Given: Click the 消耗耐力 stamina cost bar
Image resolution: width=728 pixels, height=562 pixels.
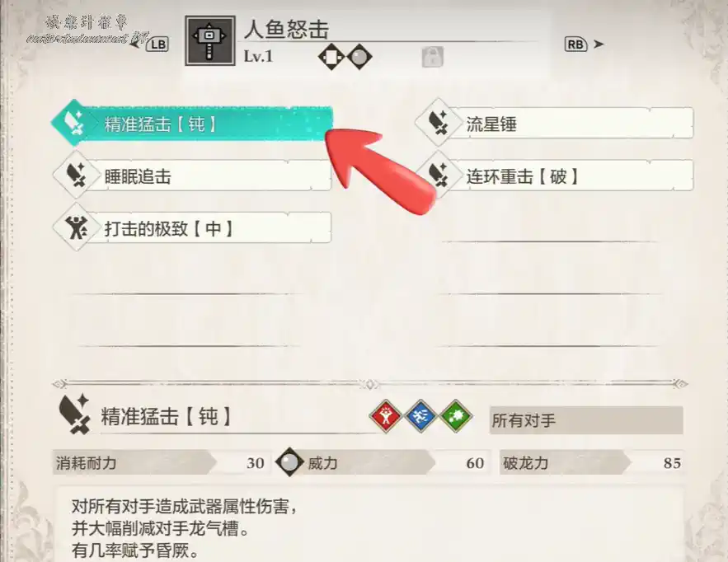Looking at the screenshot, I should (161, 462).
